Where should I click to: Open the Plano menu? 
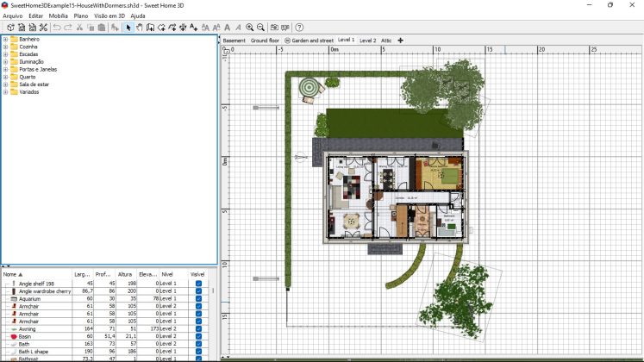click(x=81, y=16)
